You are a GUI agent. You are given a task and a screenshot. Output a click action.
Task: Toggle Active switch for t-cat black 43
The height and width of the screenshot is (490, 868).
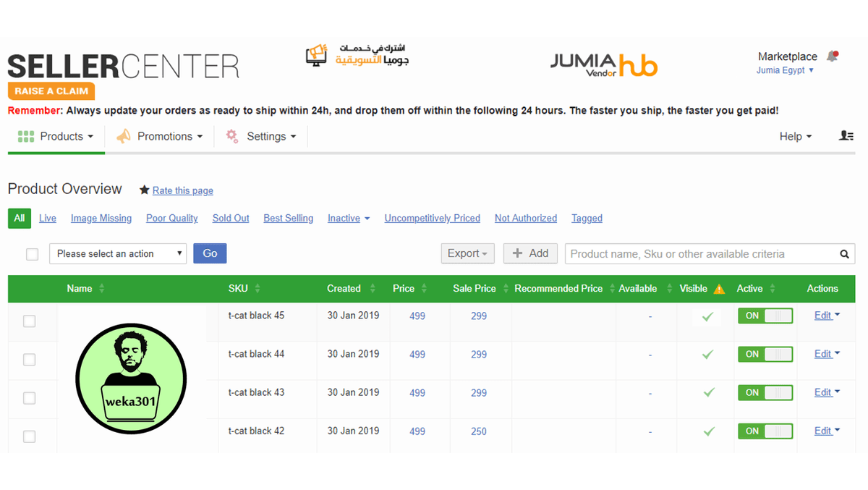[765, 392]
